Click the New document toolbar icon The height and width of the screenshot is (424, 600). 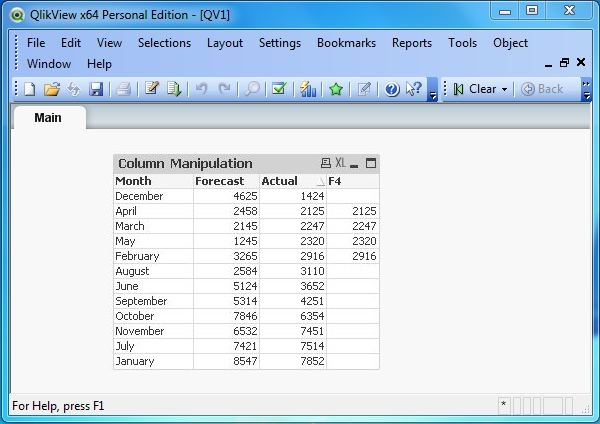point(30,89)
